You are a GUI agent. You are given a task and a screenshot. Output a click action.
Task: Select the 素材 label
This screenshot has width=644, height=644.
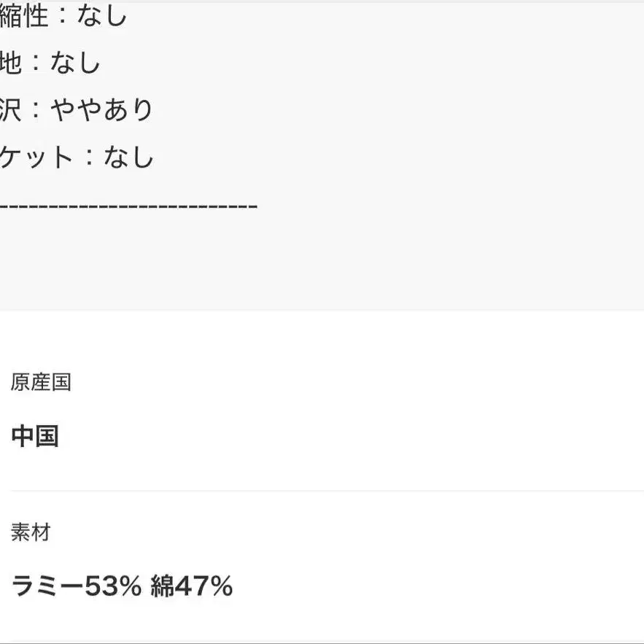tap(31, 532)
